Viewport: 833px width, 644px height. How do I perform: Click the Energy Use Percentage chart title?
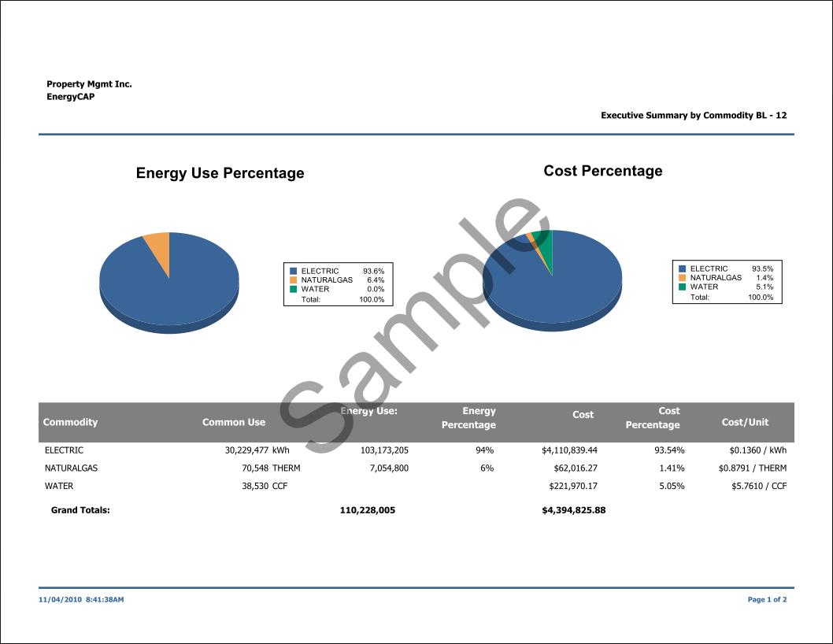coord(220,173)
